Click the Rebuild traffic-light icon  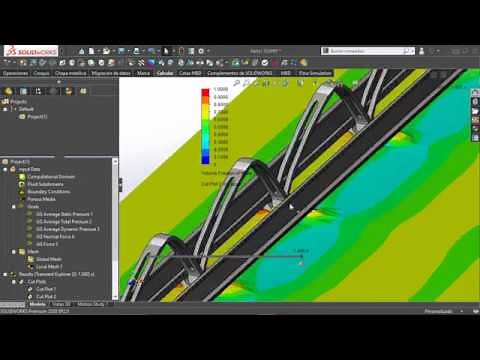tap(181, 51)
